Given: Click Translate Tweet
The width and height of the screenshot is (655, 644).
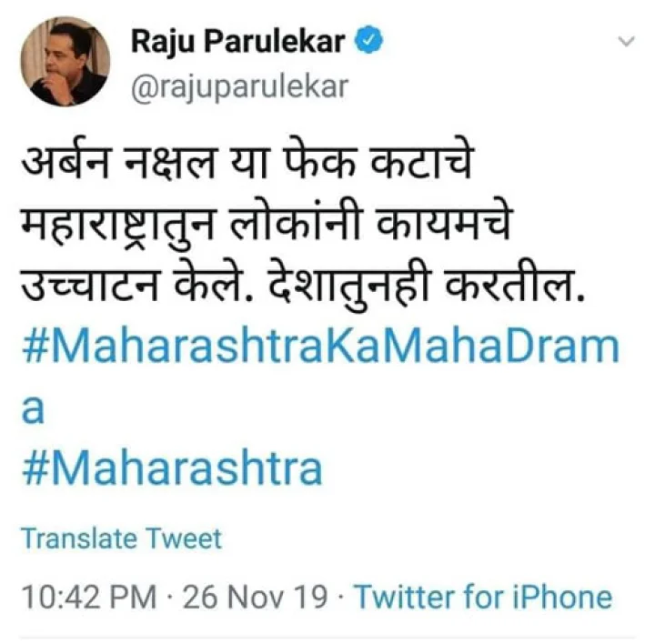Looking at the screenshot, I should point(121,538).
